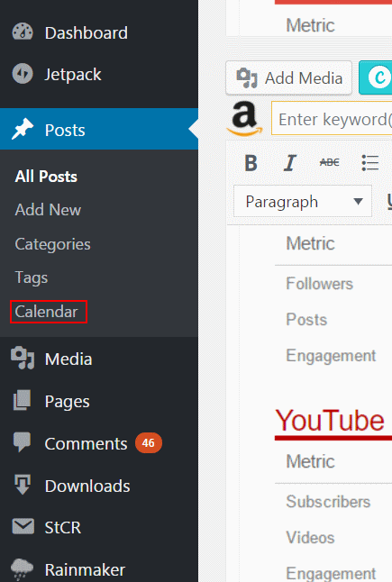Click the StCR envelope icon
The image size is (392, 582).
click(x=23, y=527)
